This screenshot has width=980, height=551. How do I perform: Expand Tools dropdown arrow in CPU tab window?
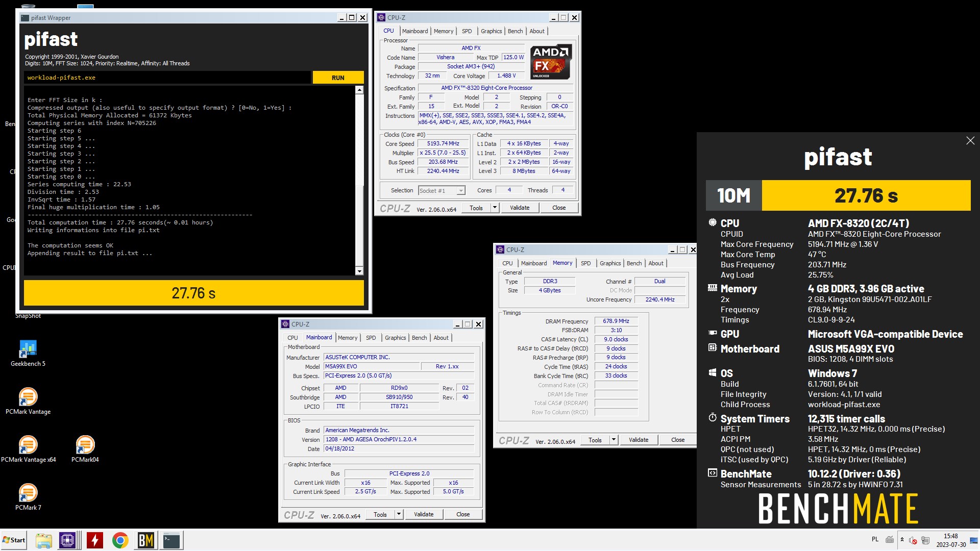(x=494, y=208)
